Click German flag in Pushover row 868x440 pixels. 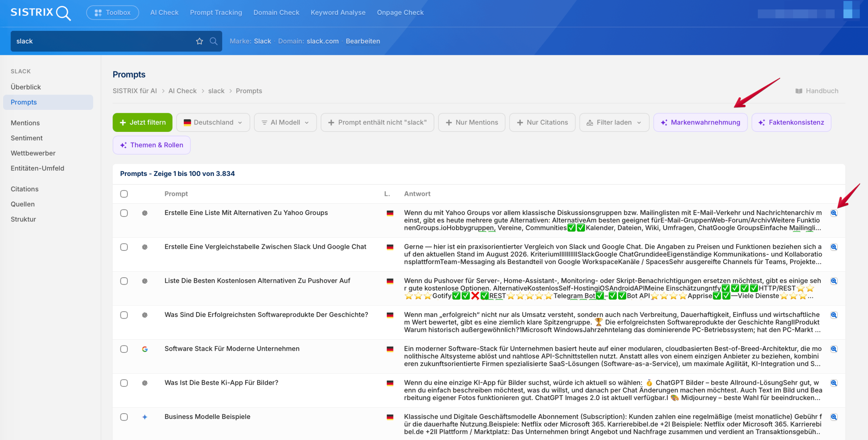coord(390,281)
